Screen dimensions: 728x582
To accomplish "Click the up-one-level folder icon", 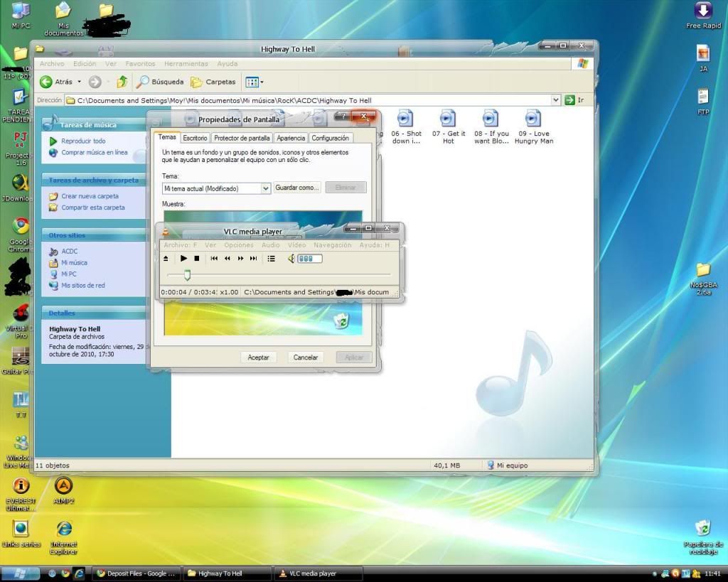I will tap(122, 82).
